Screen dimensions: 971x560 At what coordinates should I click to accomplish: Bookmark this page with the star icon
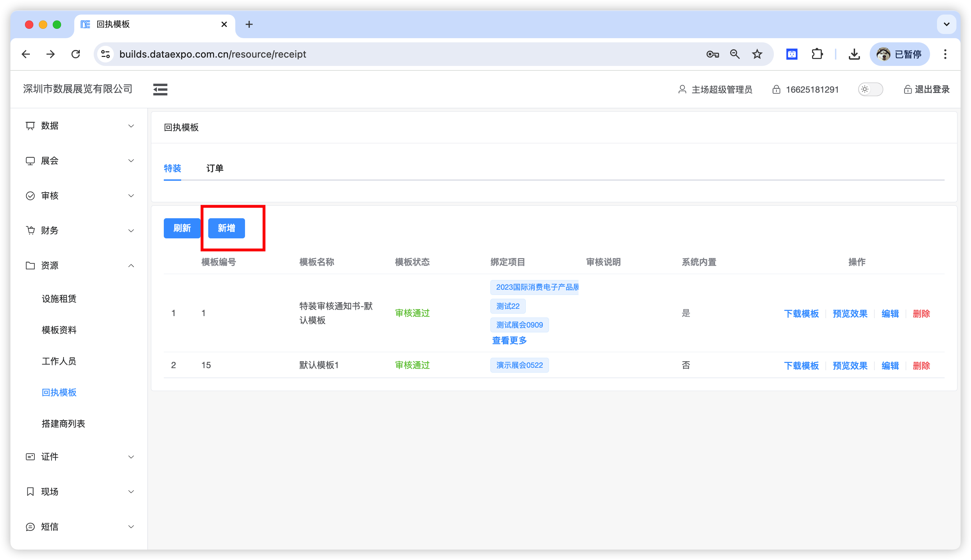click(x=757, y=54)
